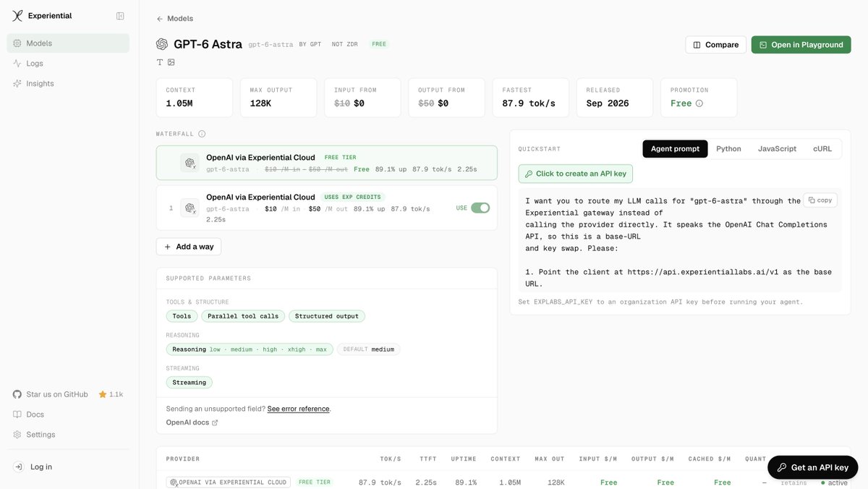Select the Free Tier OpenAI provider card
The height and width of the screenshot is (489, 868).
[326, 163]
